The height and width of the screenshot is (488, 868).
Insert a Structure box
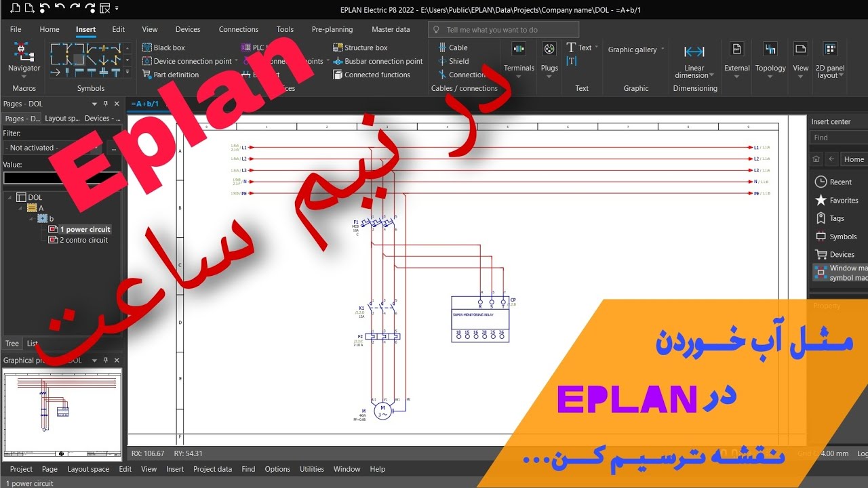(x=360, y=47)
